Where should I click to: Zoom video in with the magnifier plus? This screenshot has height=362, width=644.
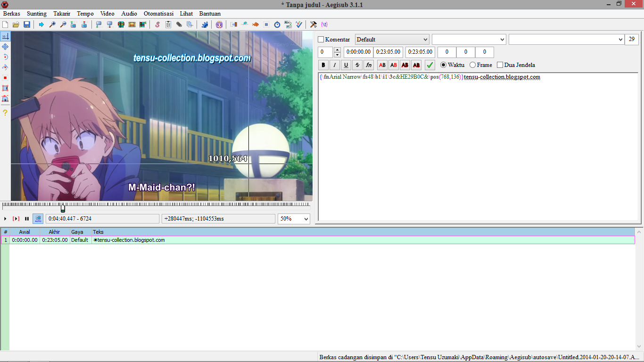pyautogui.click(x=52, y=25)
